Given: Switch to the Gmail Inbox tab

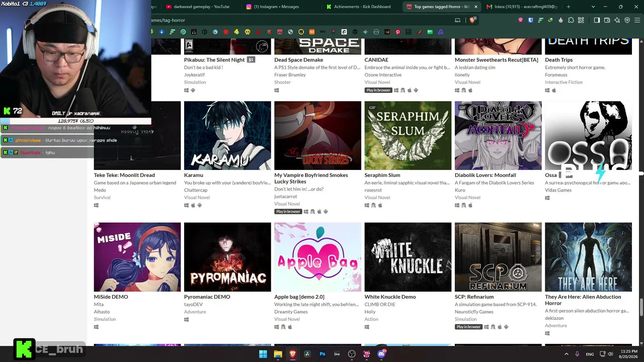Looking at the screenshot, I should click(521, 7).
